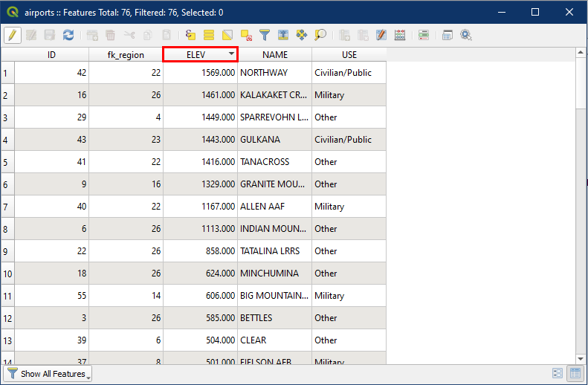This screenshot has width=588, height=385.
Task: Switch to table view
Action: pyautogui.click(x=575, y=374)
